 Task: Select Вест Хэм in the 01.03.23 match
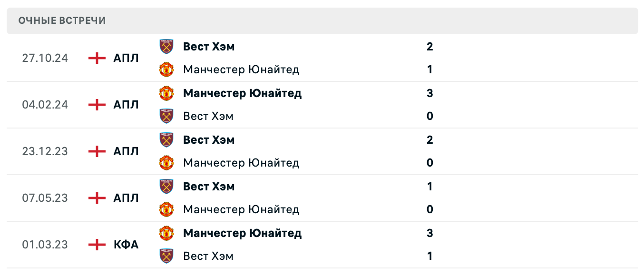208,256
